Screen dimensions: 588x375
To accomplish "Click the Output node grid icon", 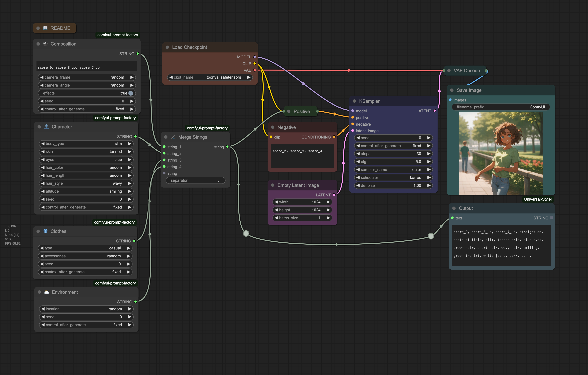I will (x=552, y=218).
